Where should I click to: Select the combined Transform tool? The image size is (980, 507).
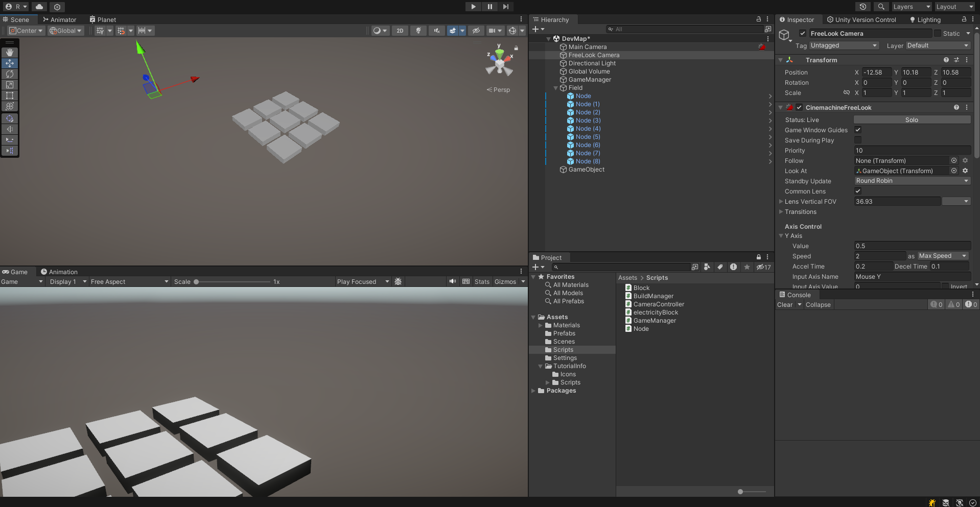[10, 106]
